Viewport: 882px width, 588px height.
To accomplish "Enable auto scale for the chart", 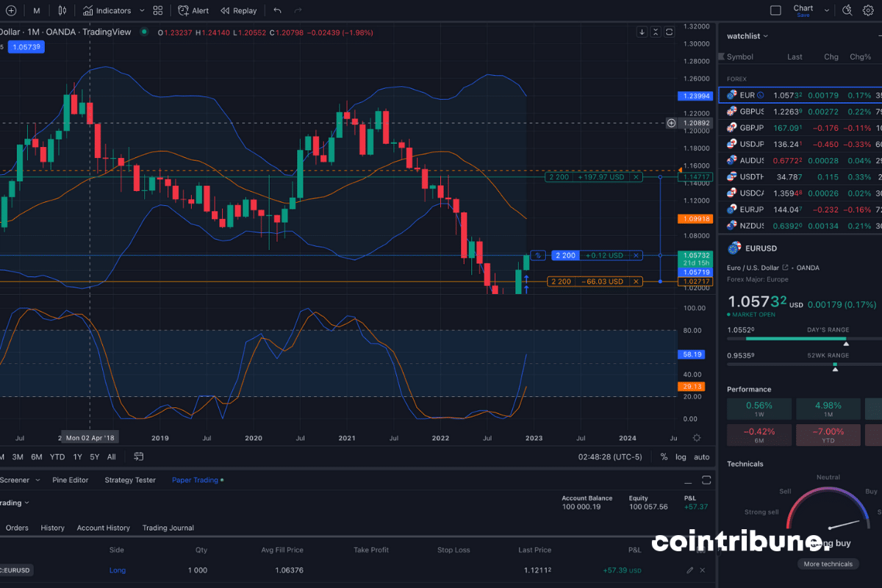I will [702, 456].
